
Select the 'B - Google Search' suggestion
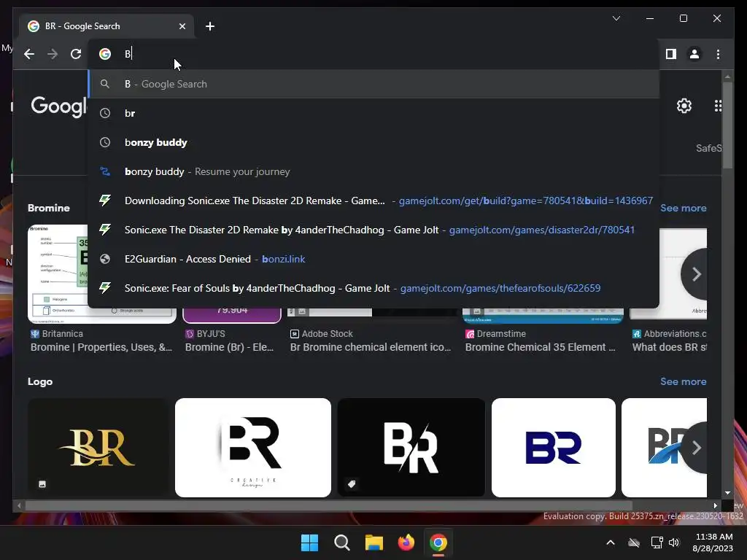click(373, 85)
